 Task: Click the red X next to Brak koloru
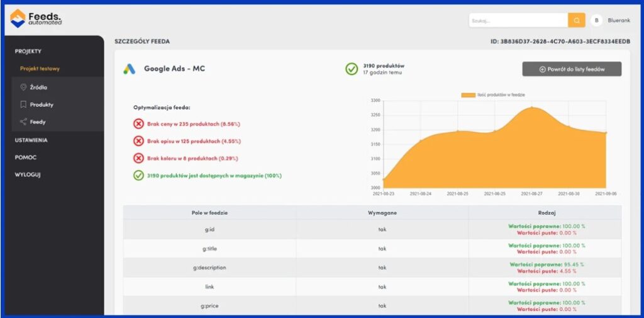138,159
